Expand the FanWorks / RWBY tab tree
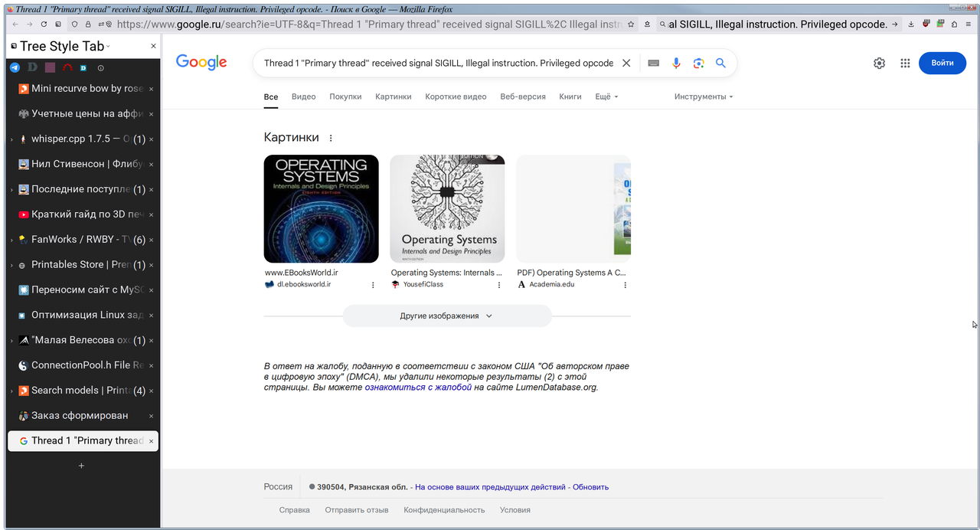The image size is (980, 530). pos(11,240)
